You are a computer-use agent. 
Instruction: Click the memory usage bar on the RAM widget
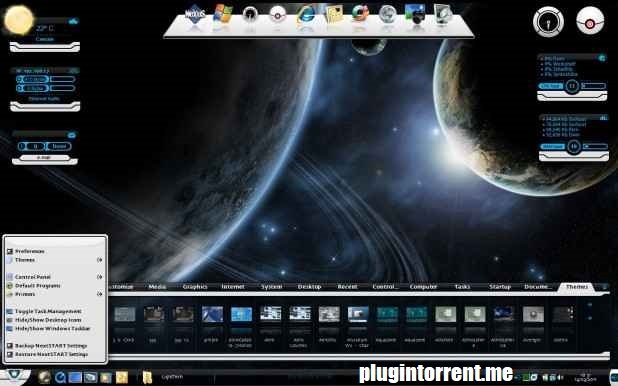(x=595, y=146)
